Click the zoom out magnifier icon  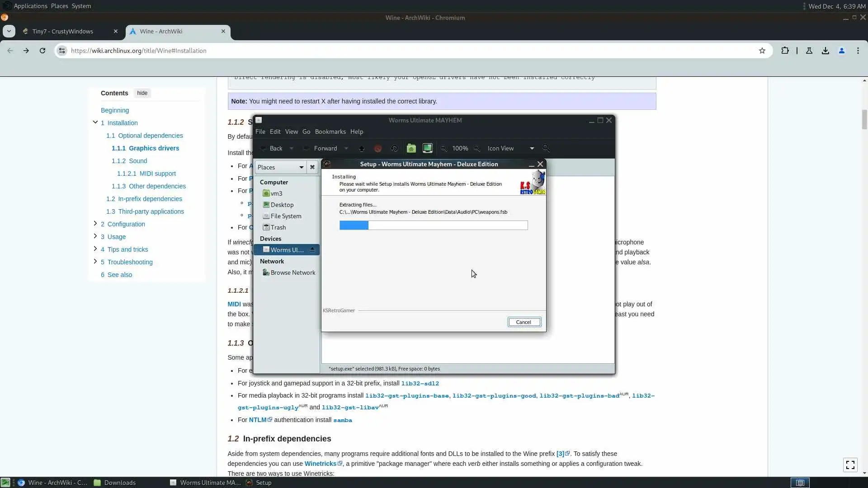pyautogui.click(x=444, y=149)
